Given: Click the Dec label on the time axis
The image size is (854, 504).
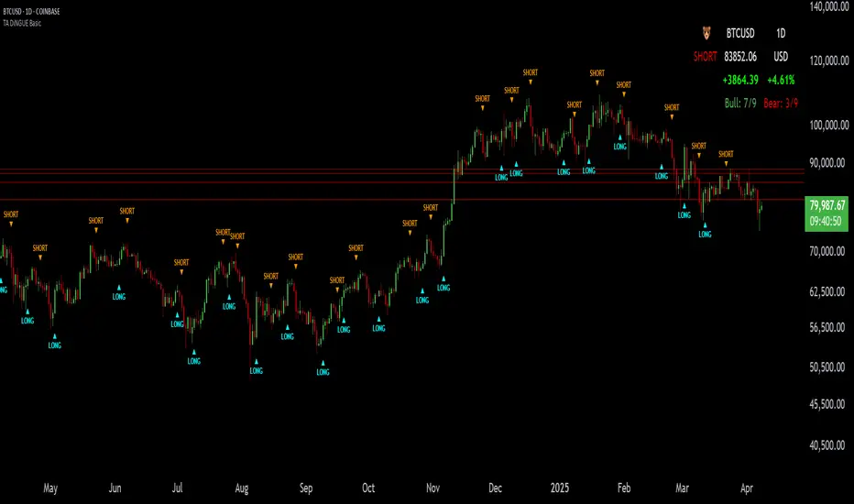Looking at the screenshot, I should (495, 488).
